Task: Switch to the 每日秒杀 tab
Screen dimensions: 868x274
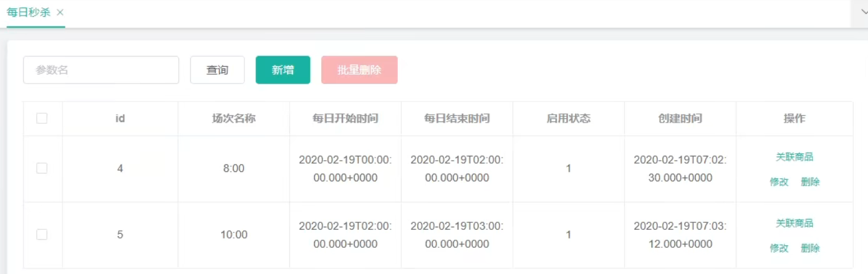Action: pos(29,12)
